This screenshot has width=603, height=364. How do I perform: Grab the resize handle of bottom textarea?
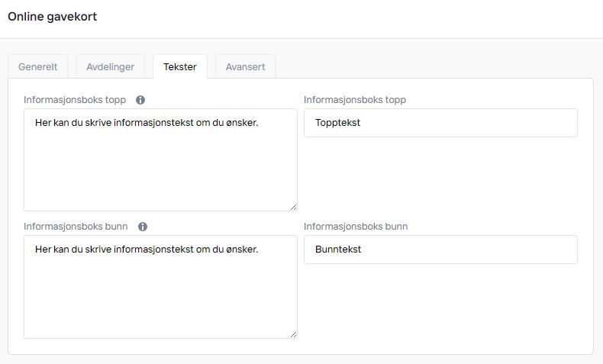[293, 333]
